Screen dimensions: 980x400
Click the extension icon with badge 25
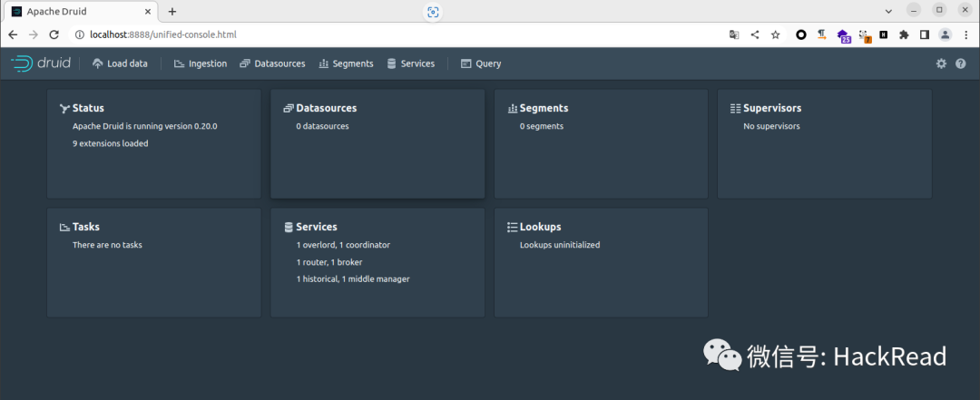pyautogui.click(x=844, y=35)
